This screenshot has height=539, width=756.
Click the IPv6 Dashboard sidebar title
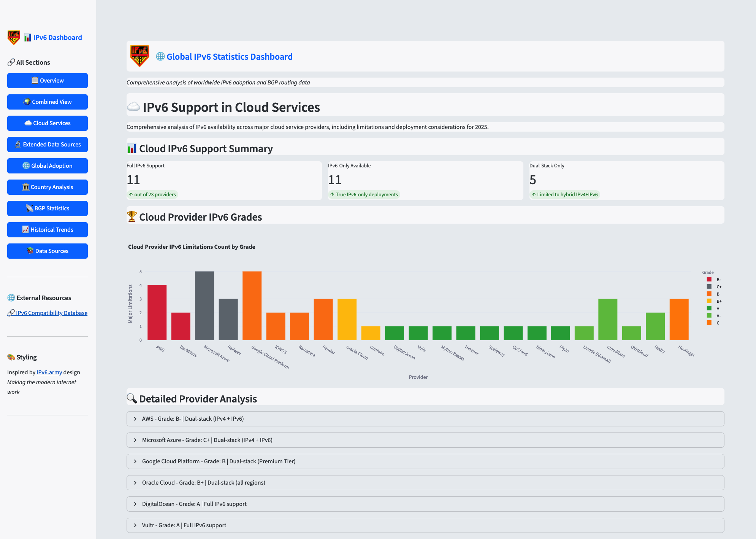(57, 38)
